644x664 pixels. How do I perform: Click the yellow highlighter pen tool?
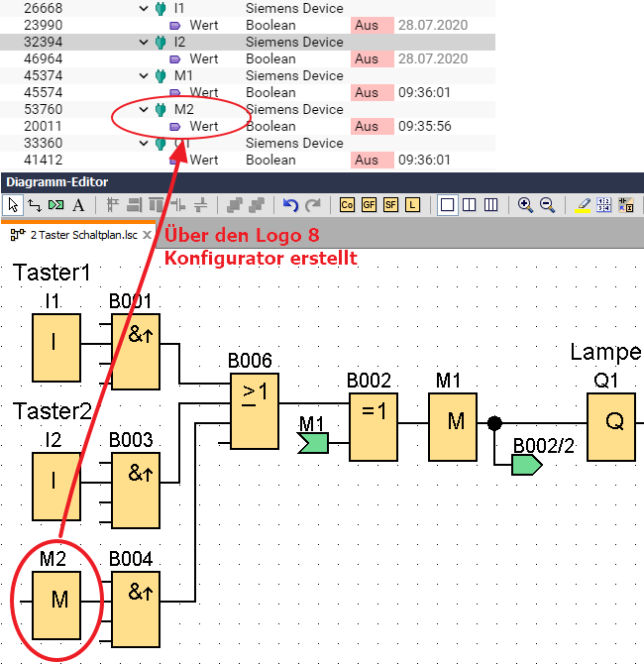583,205
